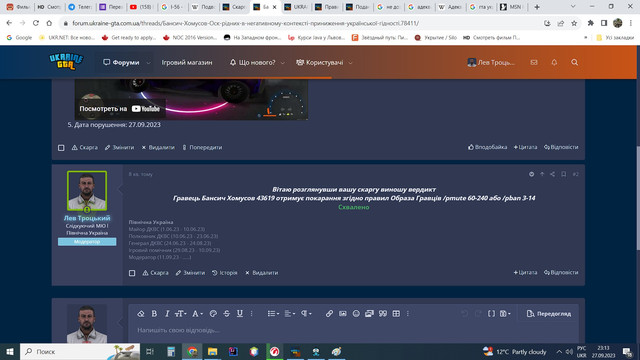The width and height of the screenshot is (640, 360).
Task: Go to Ігровий магазин
Action: (187, 62)
